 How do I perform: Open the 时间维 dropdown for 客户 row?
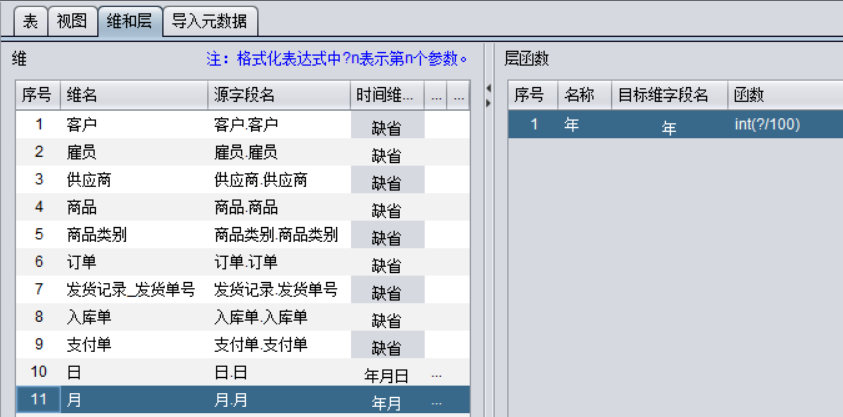(x=387, y=127)
